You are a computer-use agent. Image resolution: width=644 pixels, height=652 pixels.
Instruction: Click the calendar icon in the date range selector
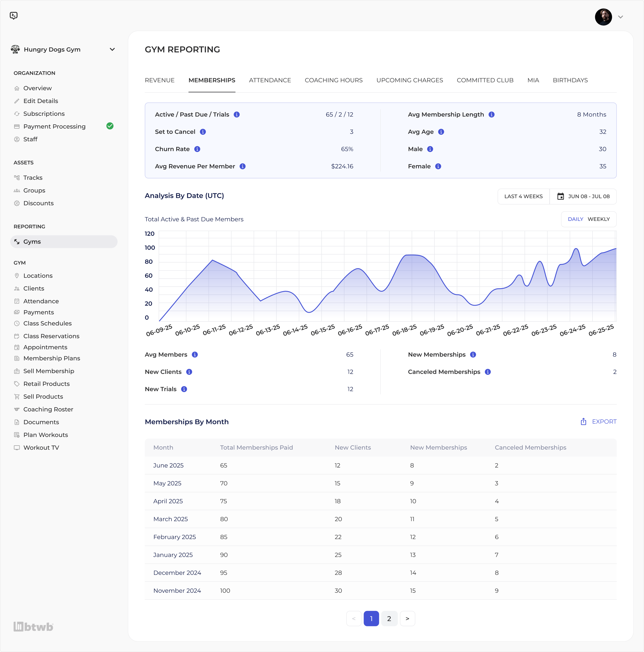[561, 196]
